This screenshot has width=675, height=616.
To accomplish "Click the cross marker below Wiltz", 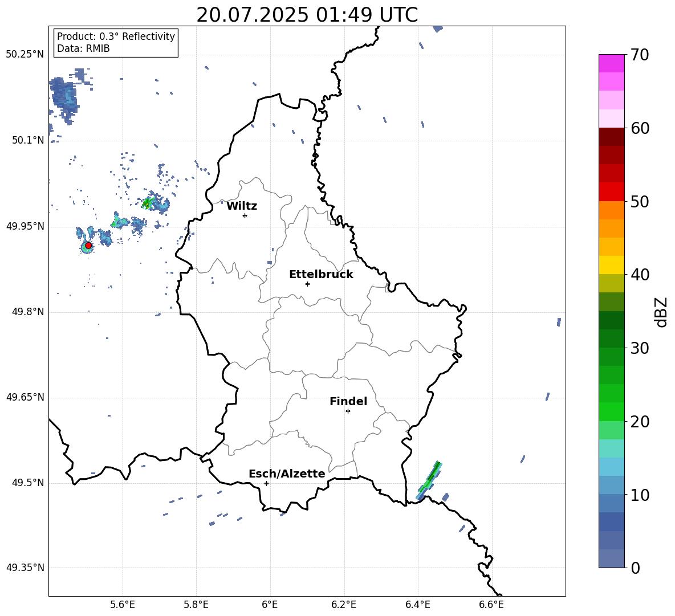I will 245,215.
